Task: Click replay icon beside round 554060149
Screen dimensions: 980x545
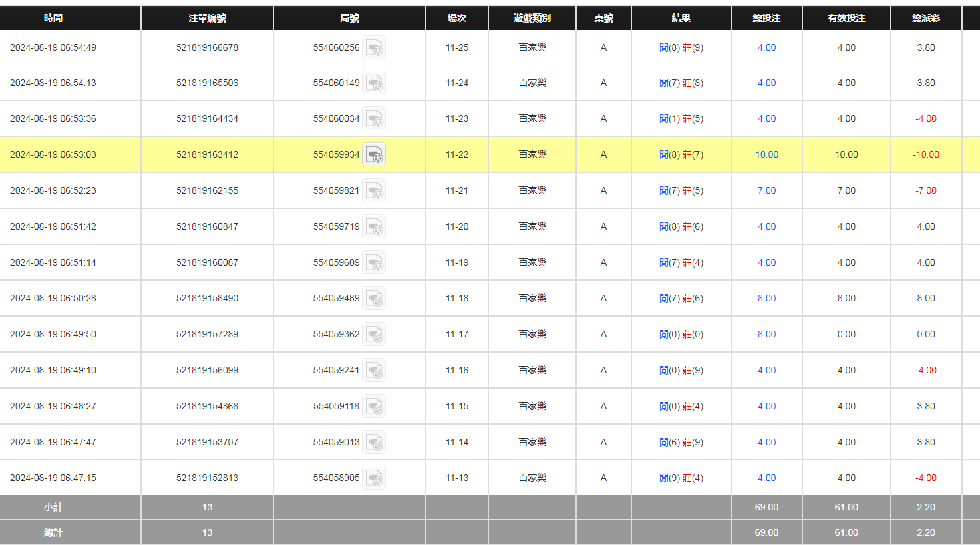Action: pyautogui.click(x=374, y=83)
